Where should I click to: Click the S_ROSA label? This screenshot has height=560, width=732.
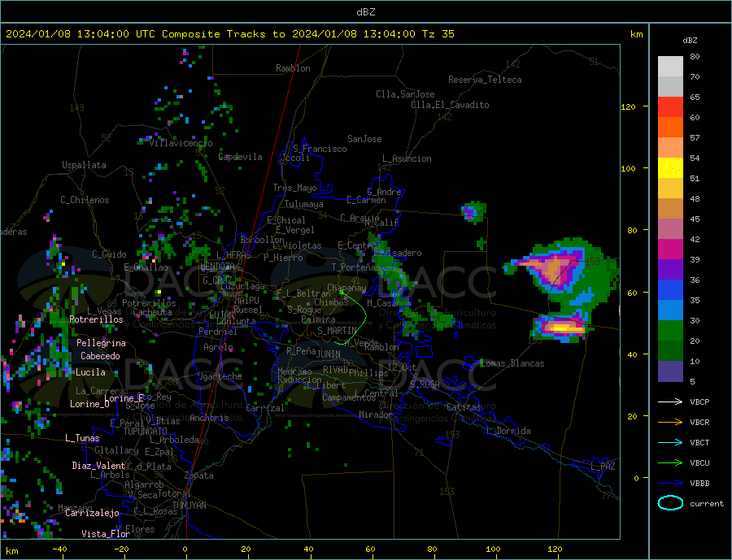425,384
